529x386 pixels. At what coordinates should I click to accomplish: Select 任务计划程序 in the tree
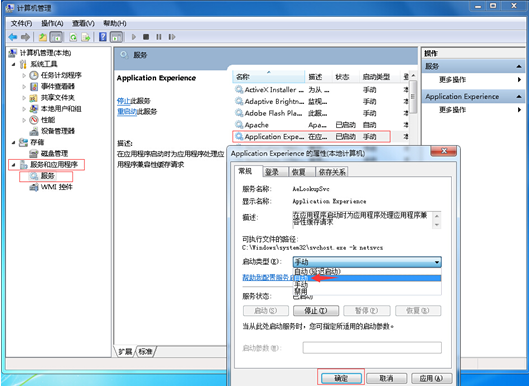[x=61, y=75]
